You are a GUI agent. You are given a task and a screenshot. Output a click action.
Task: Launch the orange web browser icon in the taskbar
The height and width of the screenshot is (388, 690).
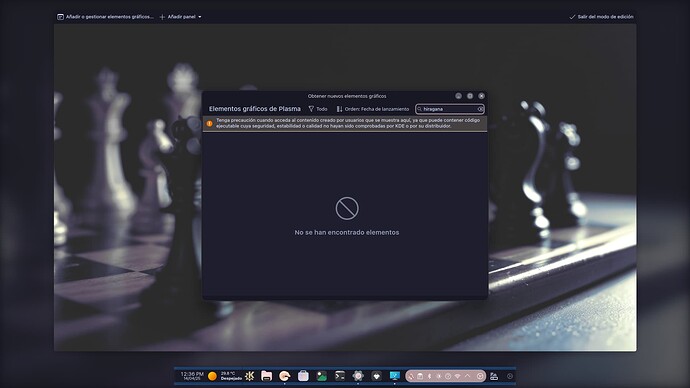click(285, 376)
